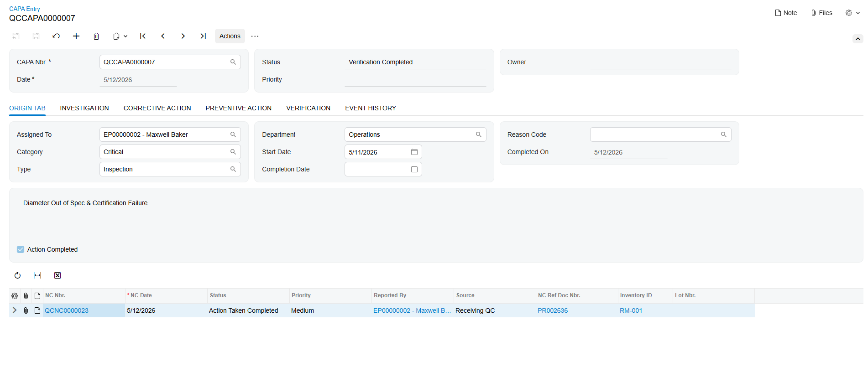Switch to the Investigation tab
The width and height of the screenshot is (868, 367).
point(84,108)
